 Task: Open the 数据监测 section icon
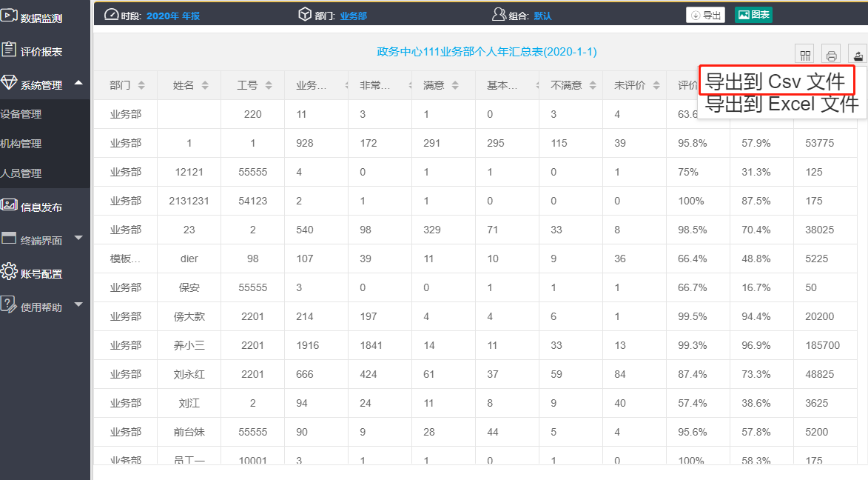(x=10, y=14)
